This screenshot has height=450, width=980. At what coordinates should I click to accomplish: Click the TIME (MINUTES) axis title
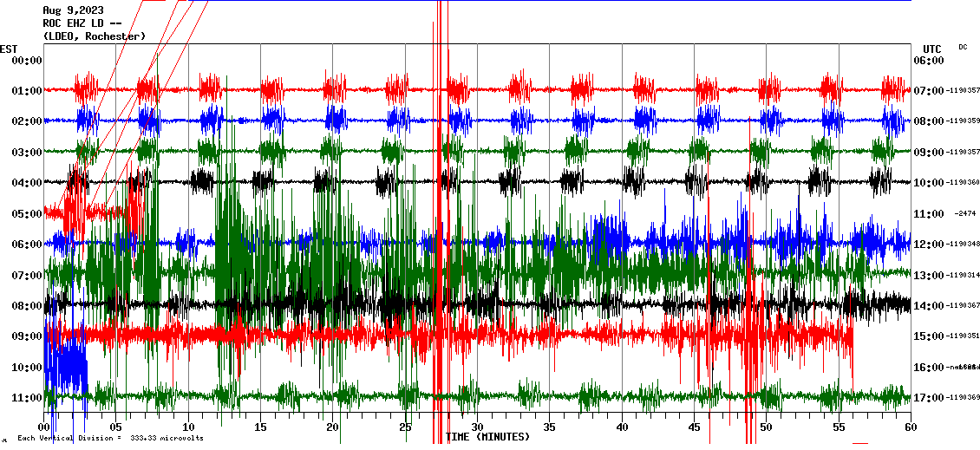[x=487, y=437]
